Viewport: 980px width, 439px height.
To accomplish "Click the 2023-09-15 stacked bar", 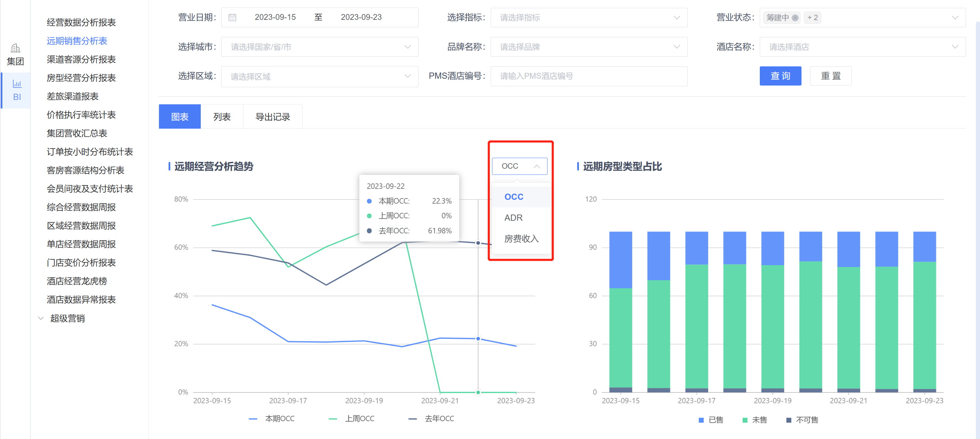I will click(x=621, y=312).
